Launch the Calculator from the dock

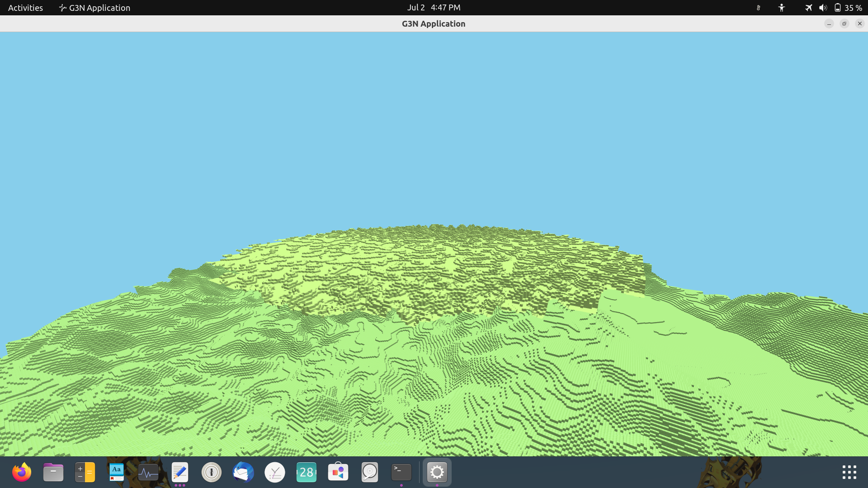pyautogui.click(x=85, y=473)
